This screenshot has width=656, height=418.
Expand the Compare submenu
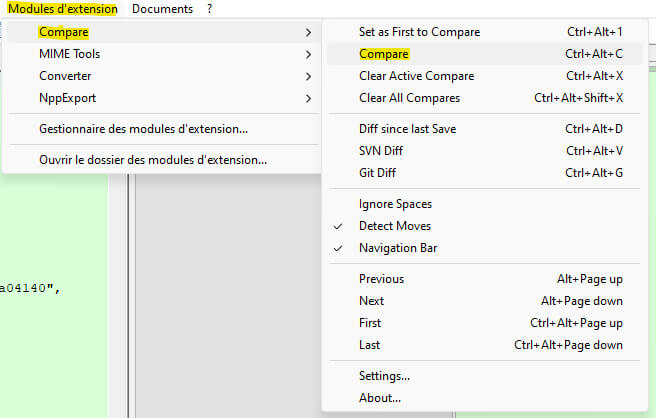tap(63, 33)
